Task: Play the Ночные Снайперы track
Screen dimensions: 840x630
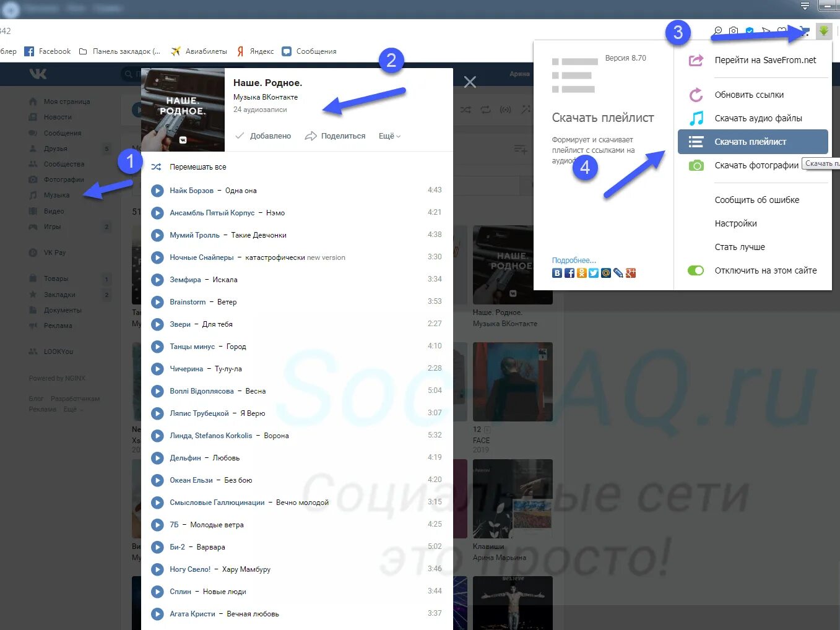Action: (157, 257)
